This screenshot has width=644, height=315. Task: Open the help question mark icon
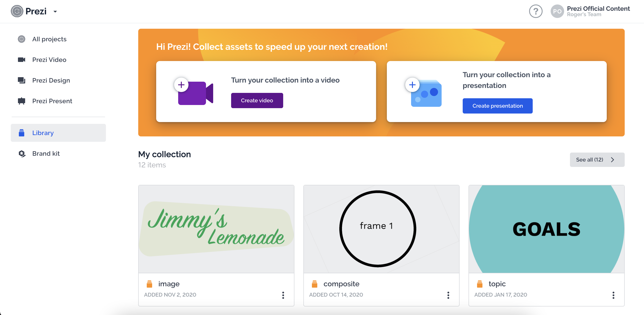(x=535, y=11)
